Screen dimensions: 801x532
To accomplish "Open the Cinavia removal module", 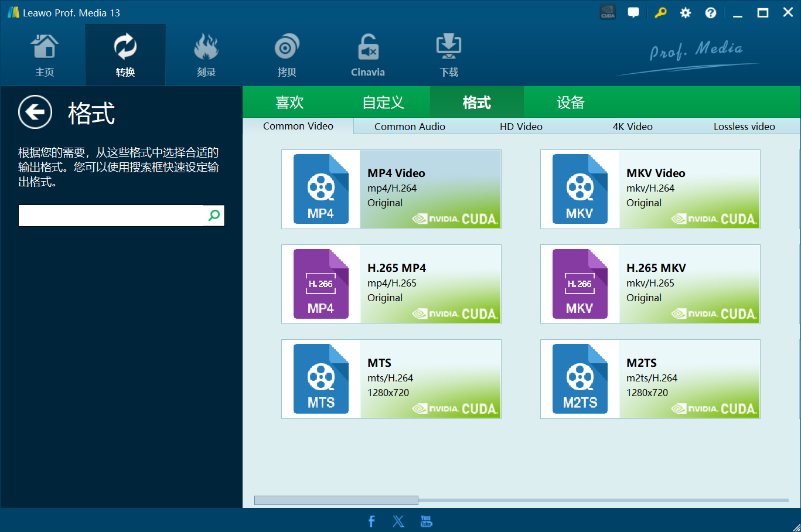I will point(367,56).
